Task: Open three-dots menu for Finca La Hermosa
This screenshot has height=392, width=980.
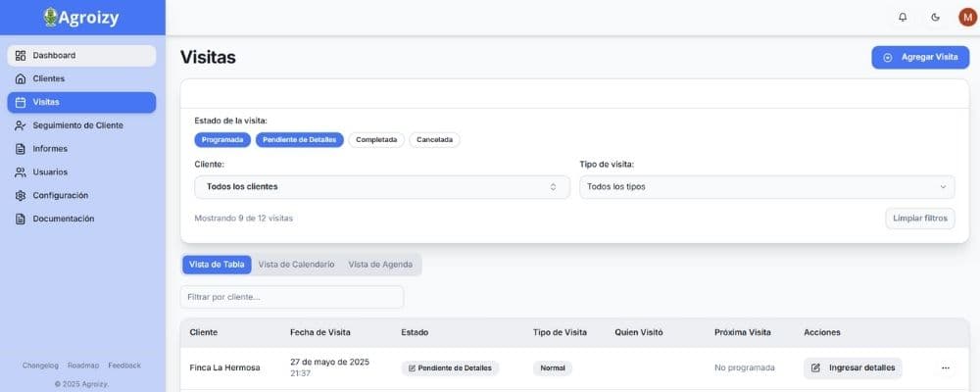Action: (946, 368)
